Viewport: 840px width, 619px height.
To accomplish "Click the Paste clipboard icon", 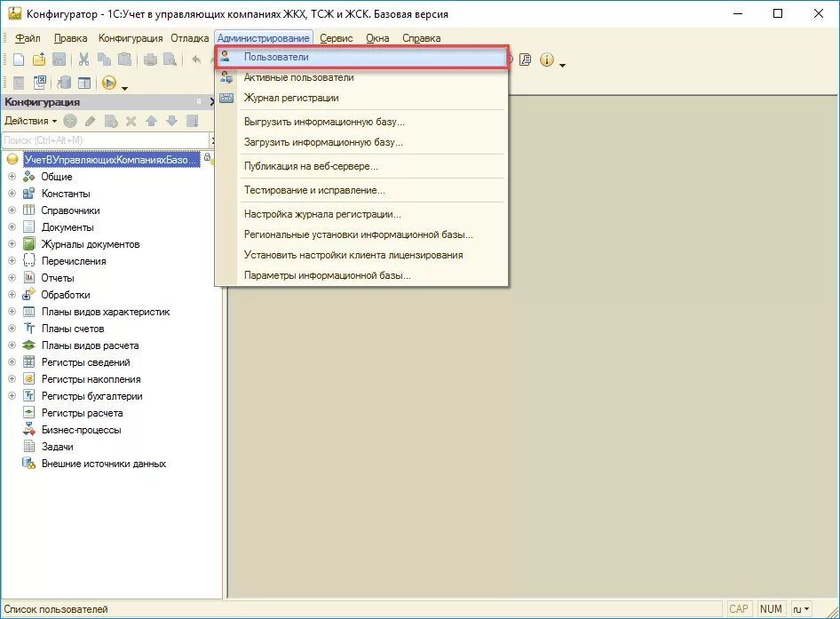I will point(124,60).
